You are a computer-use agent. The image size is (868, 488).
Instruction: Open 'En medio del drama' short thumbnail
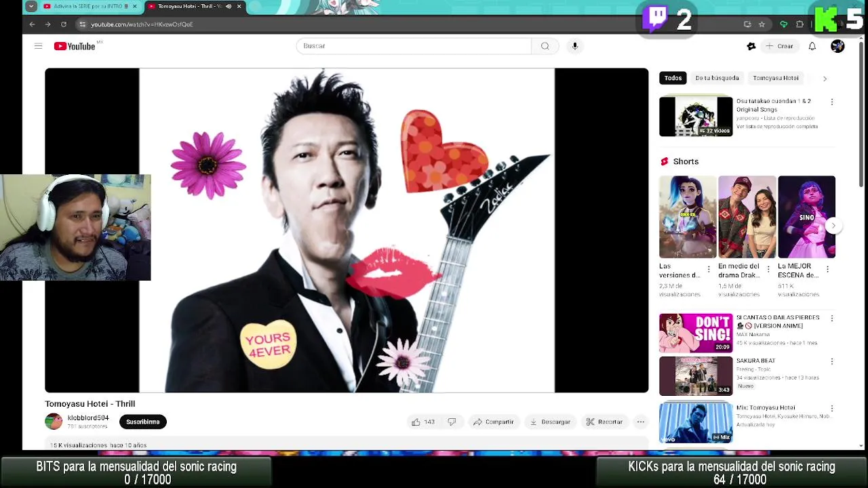point(747,217)
